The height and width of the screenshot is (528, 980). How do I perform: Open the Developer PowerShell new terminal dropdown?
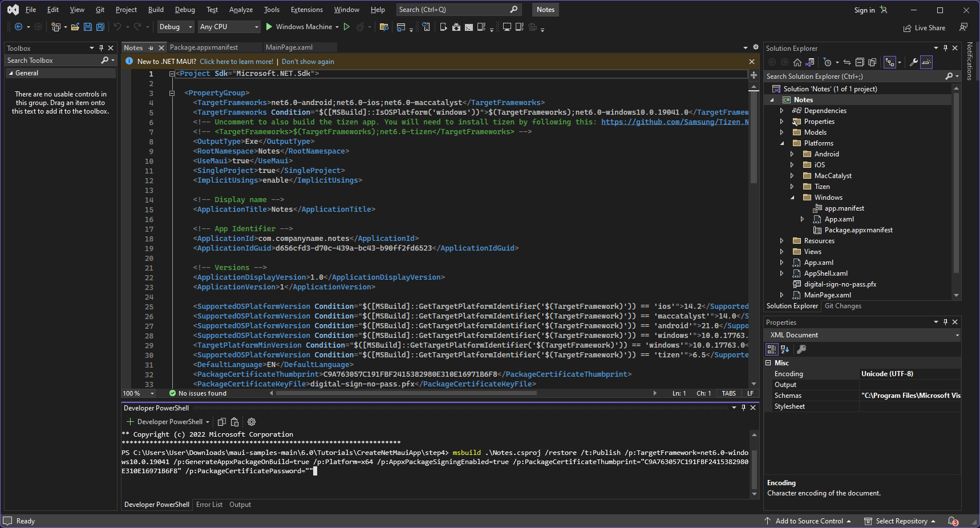pos(208,422)
